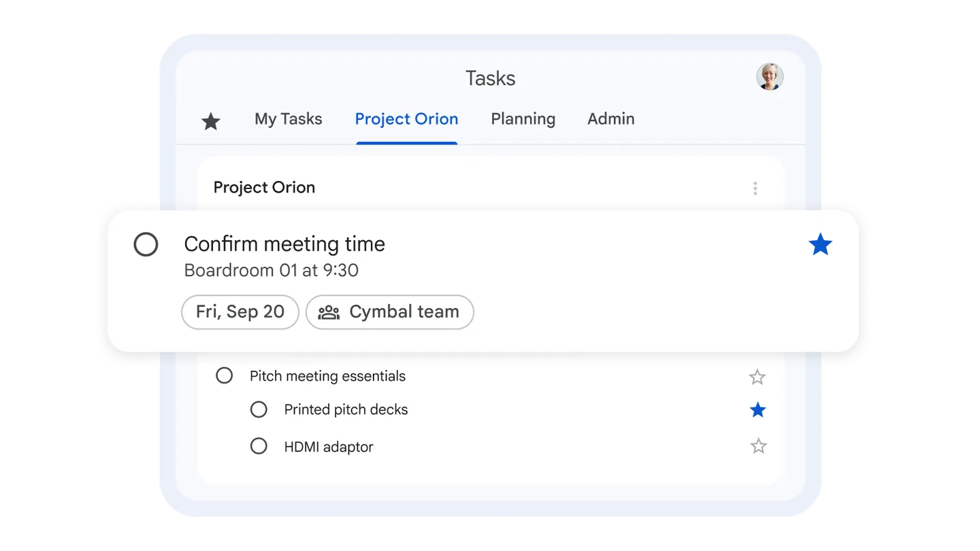980x551 pixels.
Task: Select the Boardroom 01 at 9:30 details
Action: tap(272, 270)
